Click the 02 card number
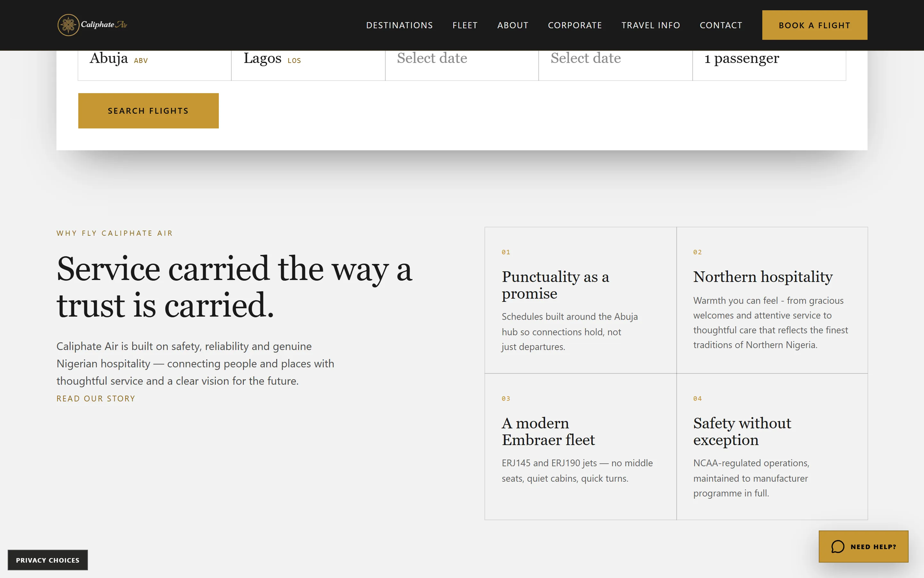Image resolution: width=924 pixels, height=578 pixels. click(697, 252)
